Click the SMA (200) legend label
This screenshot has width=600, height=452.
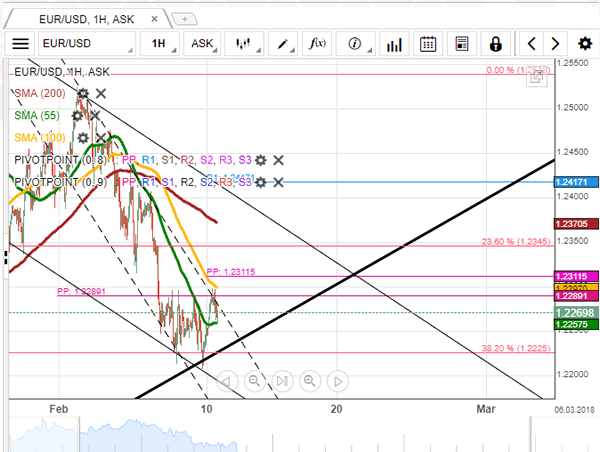40,93
